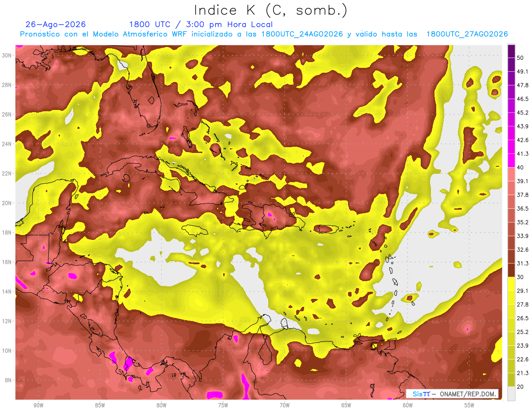
Task: Click the light gray swatch below 20
Action: 511,394
